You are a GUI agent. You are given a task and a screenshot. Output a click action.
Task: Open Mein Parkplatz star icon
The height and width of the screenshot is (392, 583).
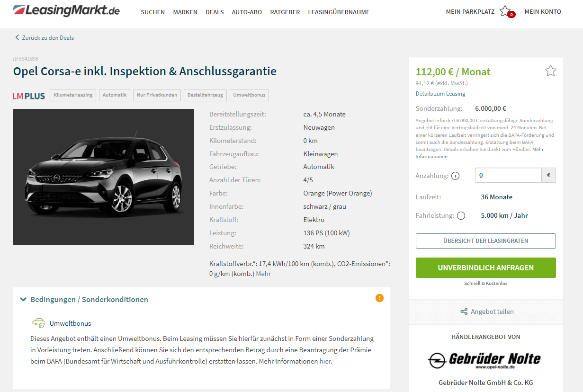505,11
